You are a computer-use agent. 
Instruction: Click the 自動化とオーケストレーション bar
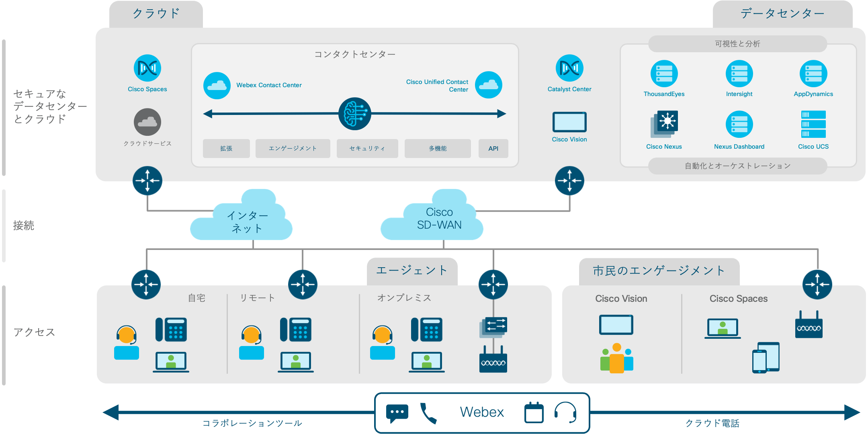coord(737,166)
